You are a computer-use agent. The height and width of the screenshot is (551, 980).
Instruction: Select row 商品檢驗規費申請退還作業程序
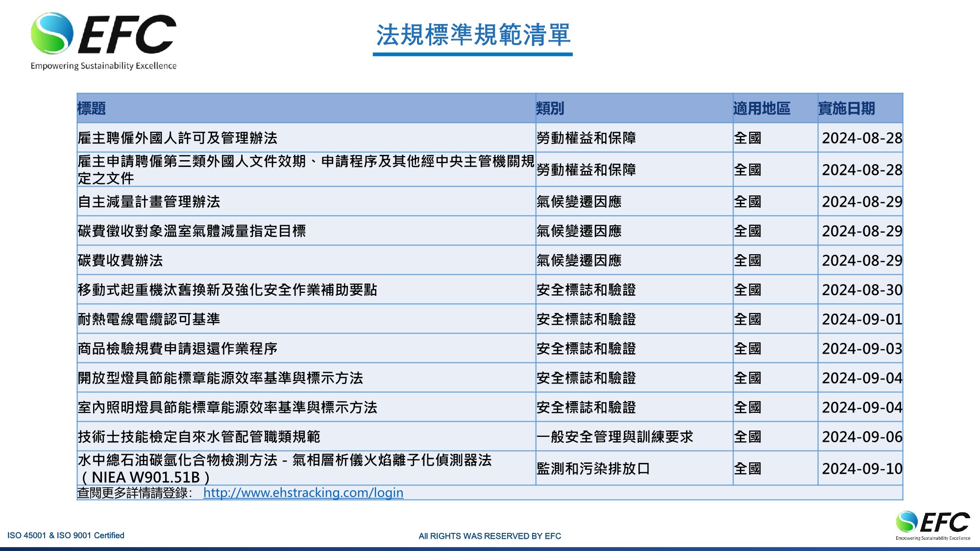pos(490,348)
